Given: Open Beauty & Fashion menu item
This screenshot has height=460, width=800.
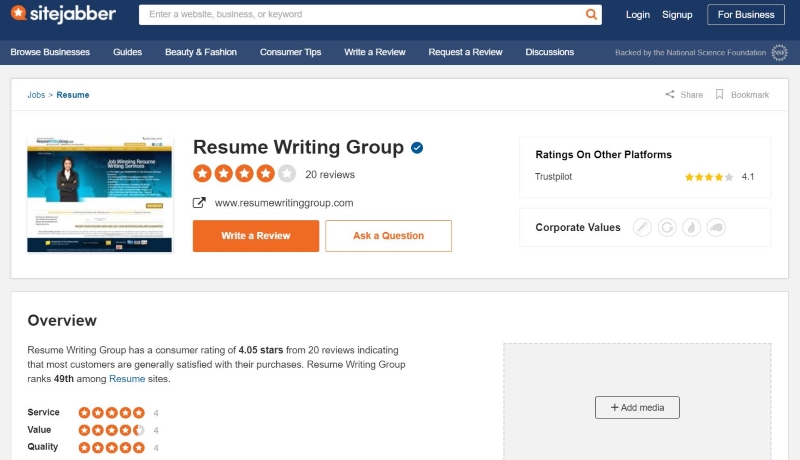Looking at the screenshot, I should click(x=201, y=52).
